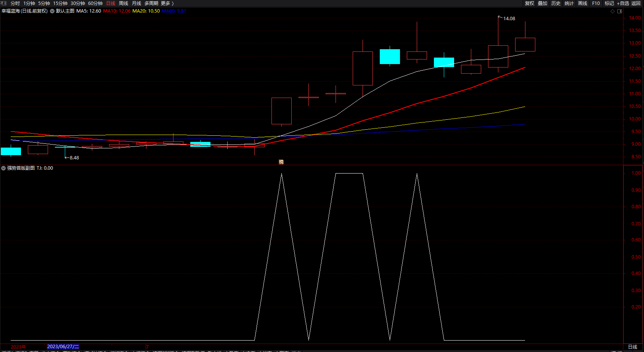The image size is (644, 352).
Task: Switch to 日线 daily chart
Action: click(111, 3)
